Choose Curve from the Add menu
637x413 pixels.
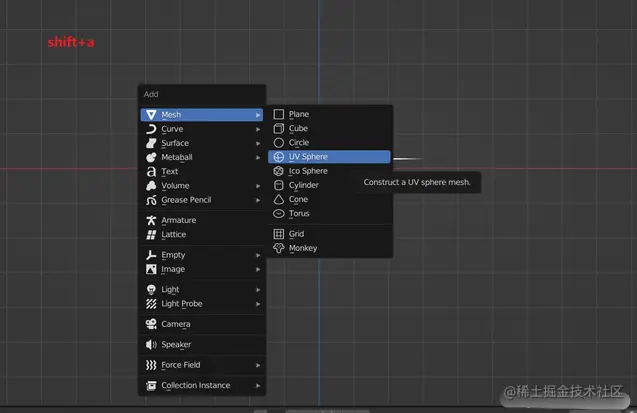tap(202, 129)
